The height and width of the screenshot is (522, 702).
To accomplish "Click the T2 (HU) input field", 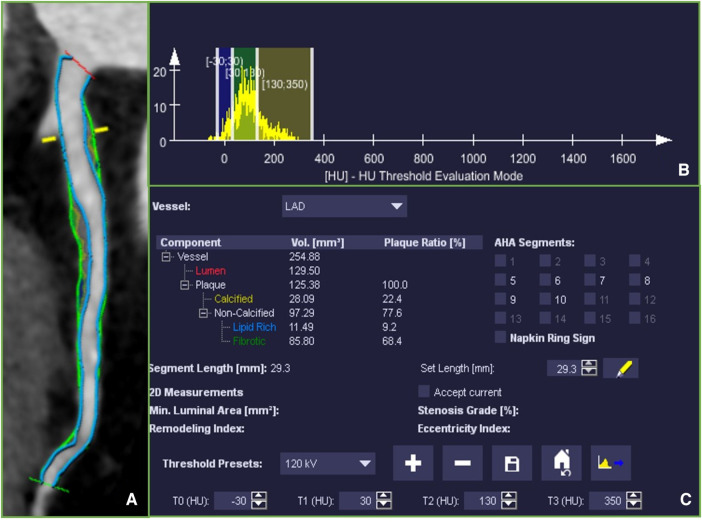I will [482, 501].
